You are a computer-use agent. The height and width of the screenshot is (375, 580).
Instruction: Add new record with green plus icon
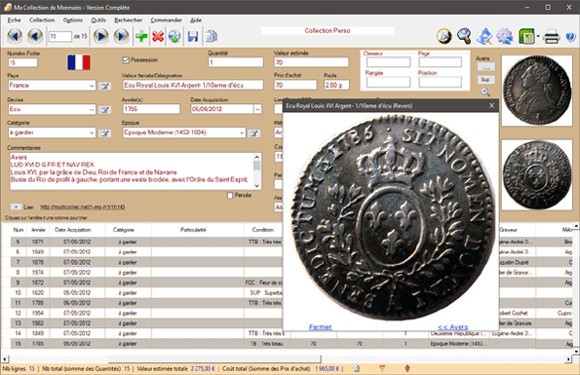(141, 36)
